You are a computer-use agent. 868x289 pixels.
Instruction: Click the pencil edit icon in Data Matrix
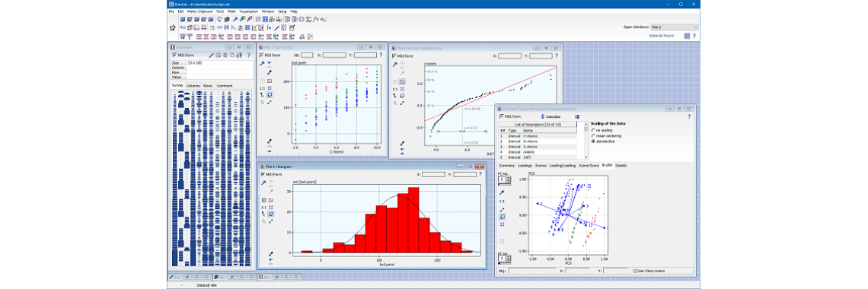[211, 56]
